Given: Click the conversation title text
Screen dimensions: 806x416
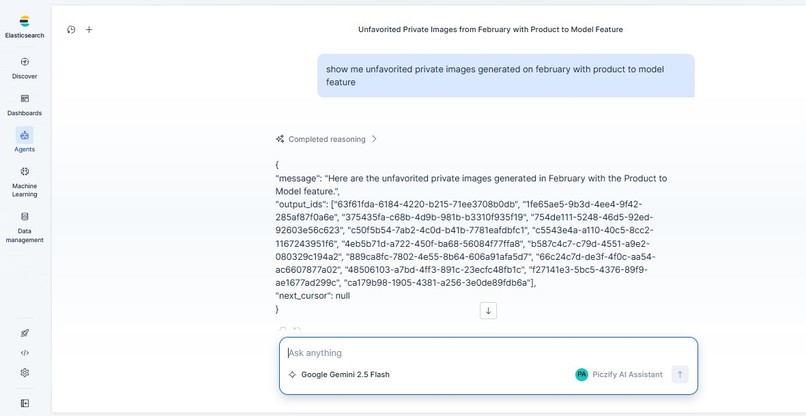Looking at the screenshot, I should tap(490, 30).
